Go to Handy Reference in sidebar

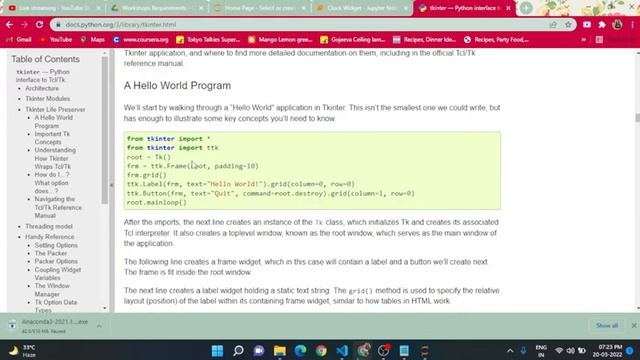tap(50, 237)
